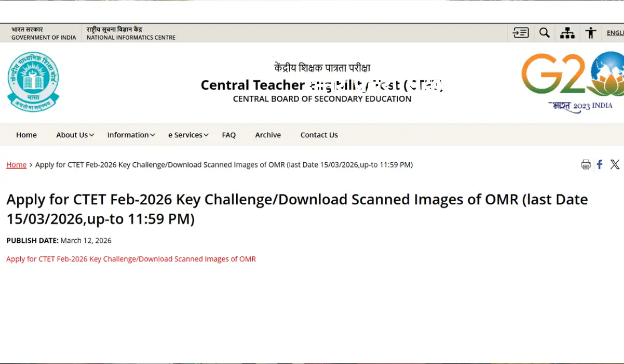Open the sitemap icon in top bar

567,33
